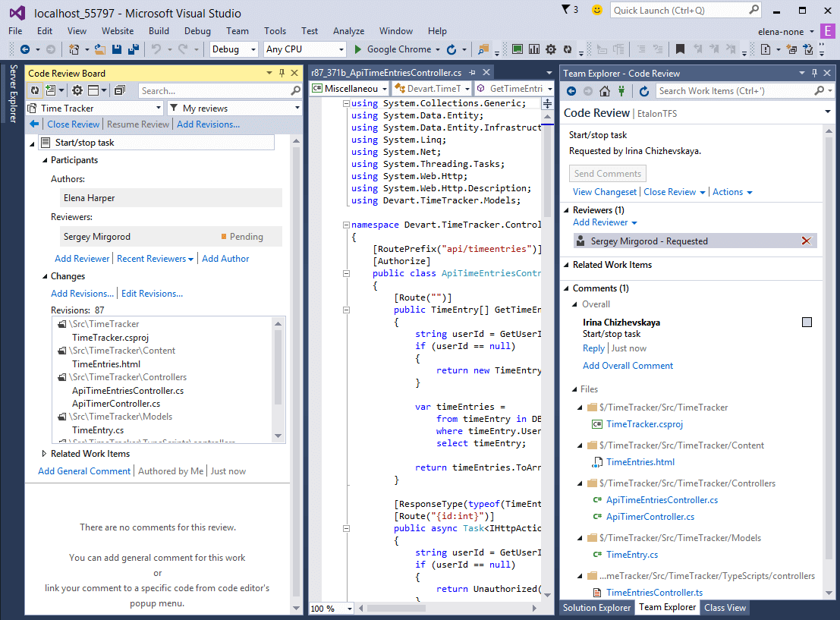This screenshot has height=620, width=840.
Task: Pin the Code Review Board panel
Action: pos(282,73)
